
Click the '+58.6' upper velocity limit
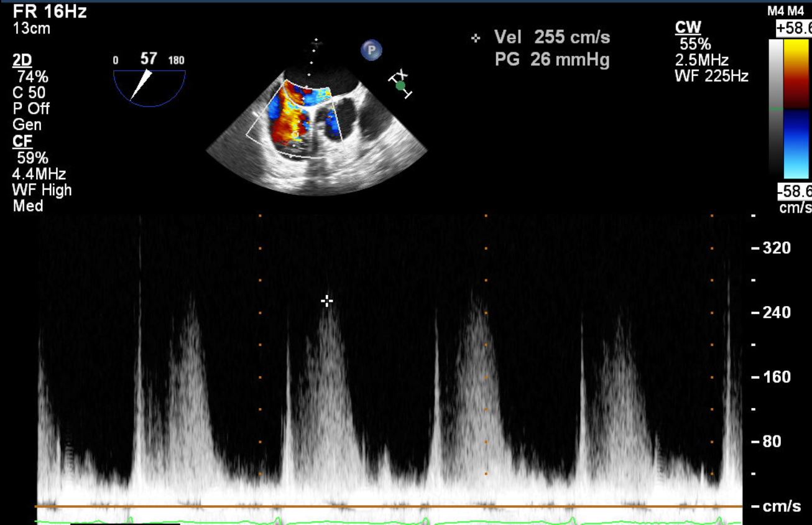tap(793, 29)
